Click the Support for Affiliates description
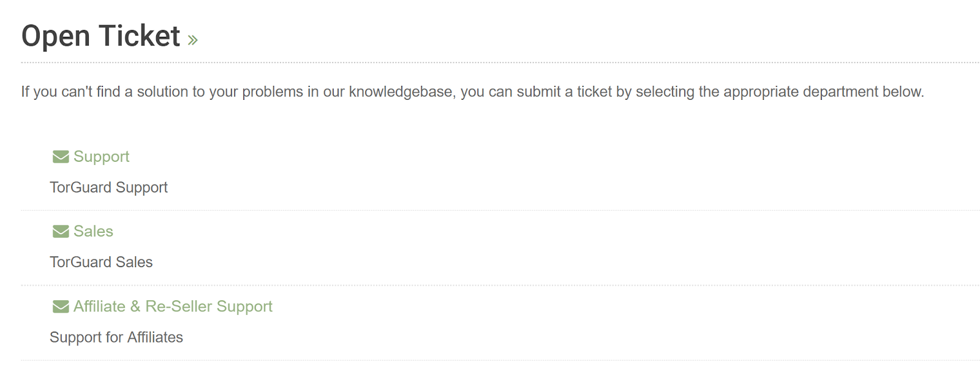Screen dimensions: 980x391 coord(116,337)
